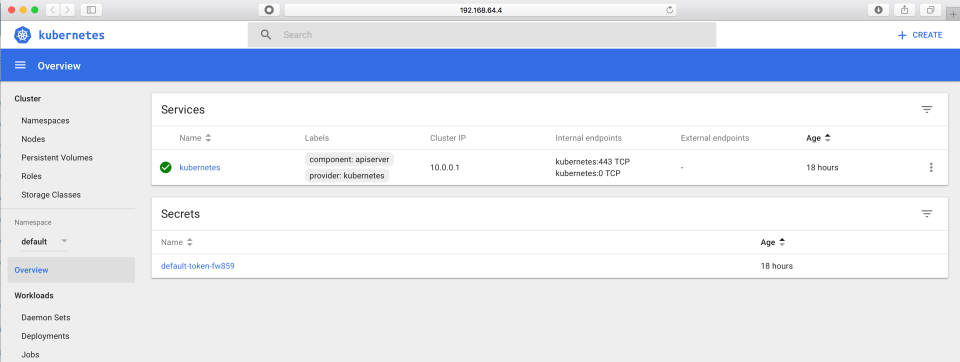Open the hamburger navigation menu
Screen dimensions: 960x362
pyautogui.click(x=20, y=66)
